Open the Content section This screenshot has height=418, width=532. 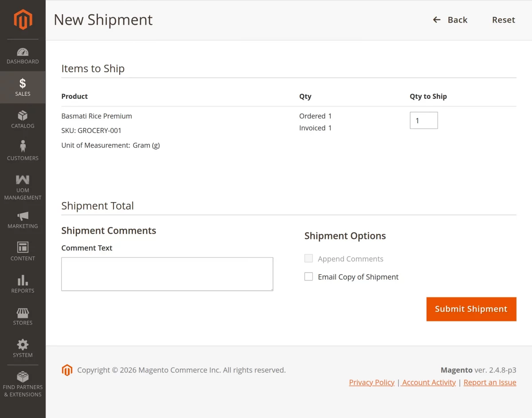click(23, 252)
